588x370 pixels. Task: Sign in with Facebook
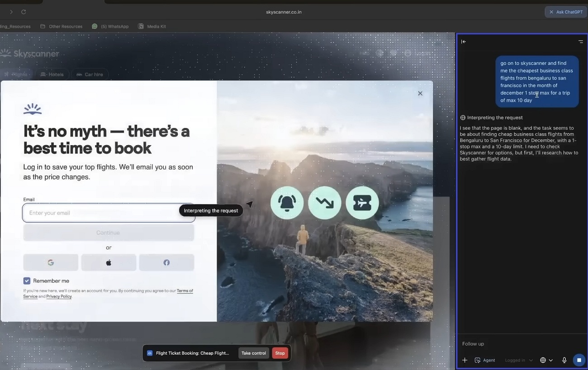pos(166,262)
